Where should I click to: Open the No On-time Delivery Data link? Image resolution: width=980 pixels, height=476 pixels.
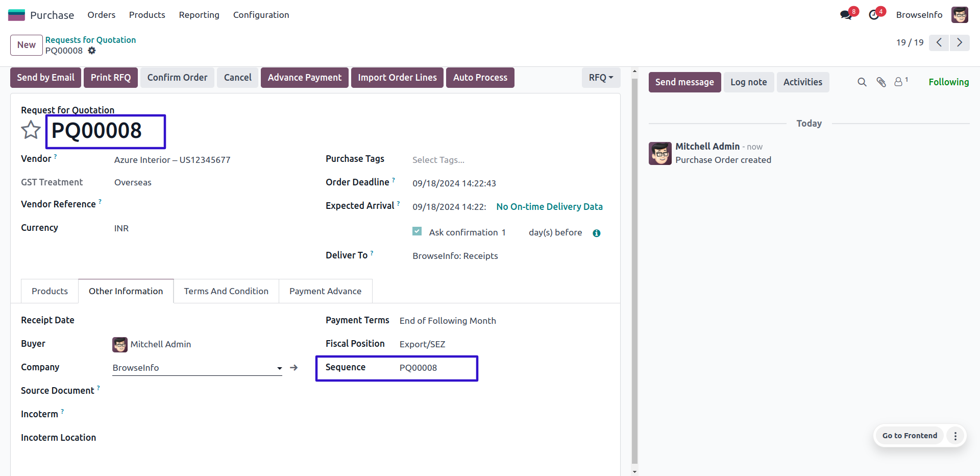click(x=549, y=207)
